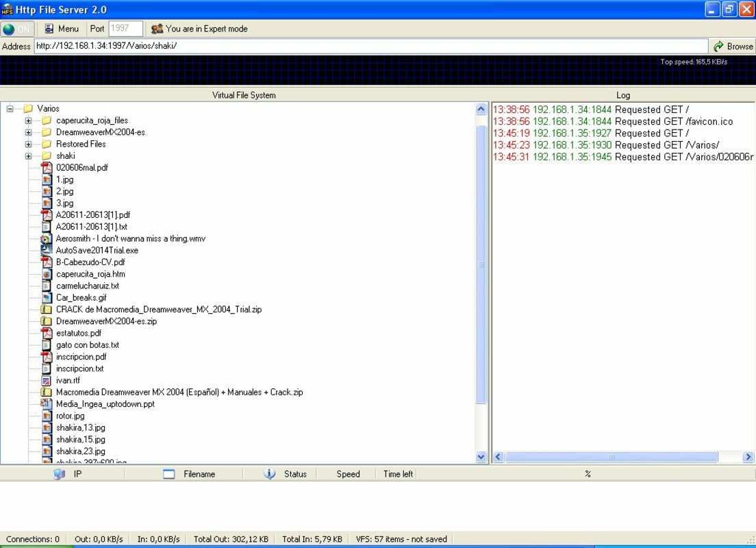The height and width of the screenshot is (548, 756).
Task: Open the Menu button
Action: 62,29
